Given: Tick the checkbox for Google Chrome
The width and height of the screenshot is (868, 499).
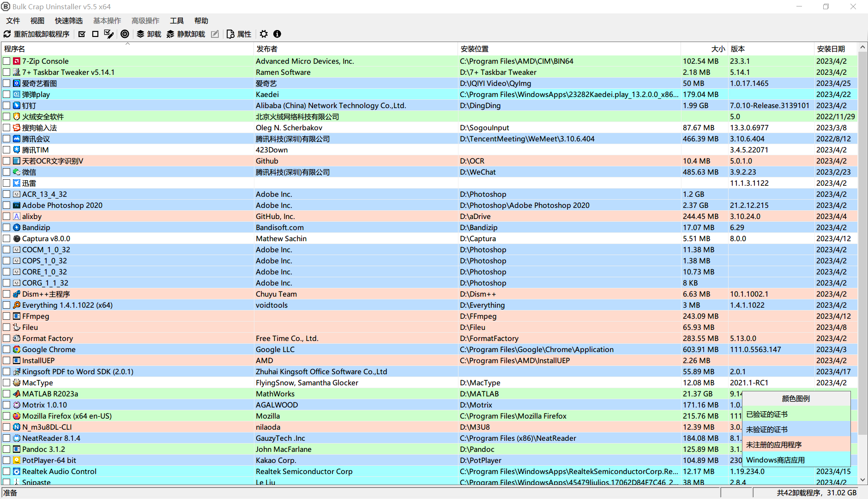Looking at the screenshot, I should (6, 350).
